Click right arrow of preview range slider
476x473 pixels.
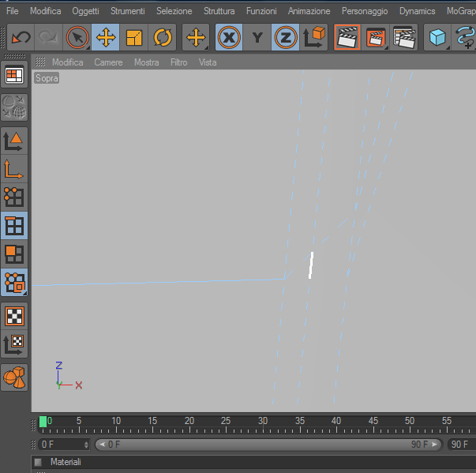click(435, 445)
